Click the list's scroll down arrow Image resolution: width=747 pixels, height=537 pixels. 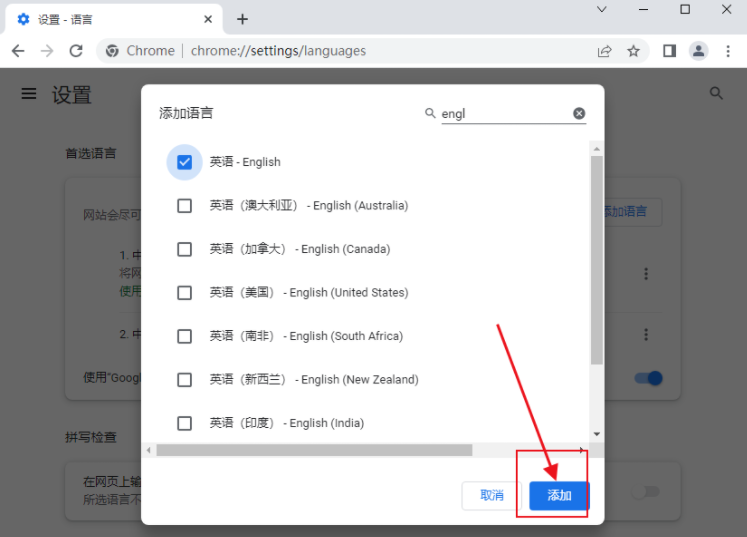[x=596, y=434]
